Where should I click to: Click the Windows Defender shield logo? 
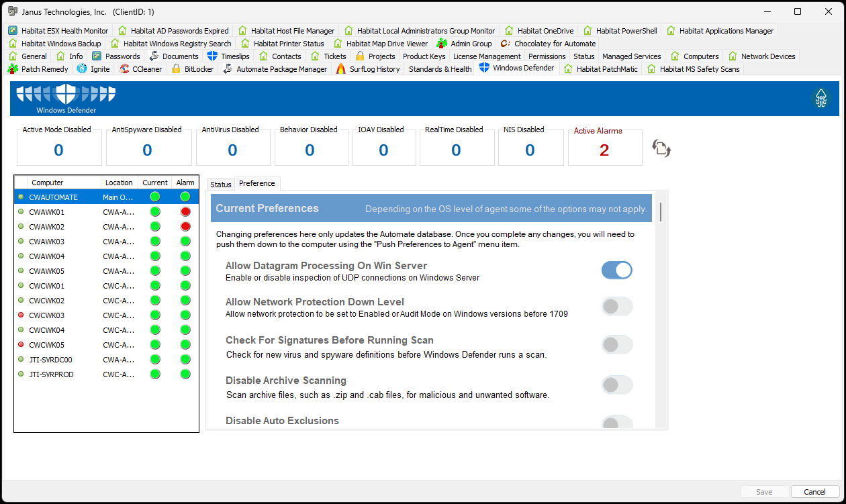point(66,95)
